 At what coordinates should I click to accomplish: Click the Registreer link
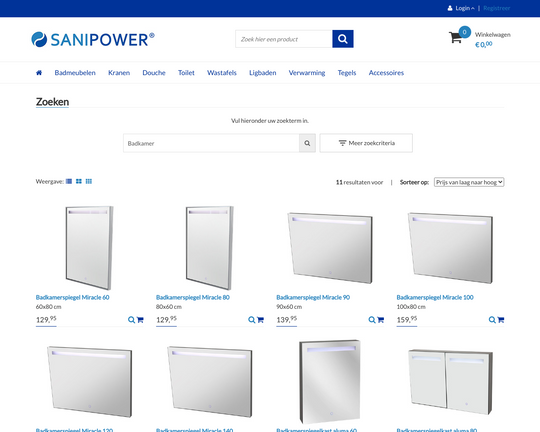pos(497,8)
